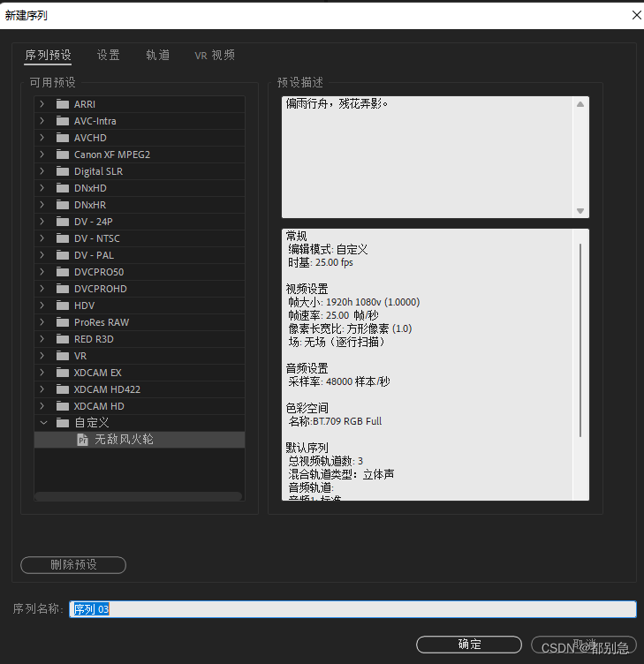Screen dimensions: 644x664
Task: Click the text 总视频轨道数: 3
Action: pyautogui.click(x=325, y=461)
